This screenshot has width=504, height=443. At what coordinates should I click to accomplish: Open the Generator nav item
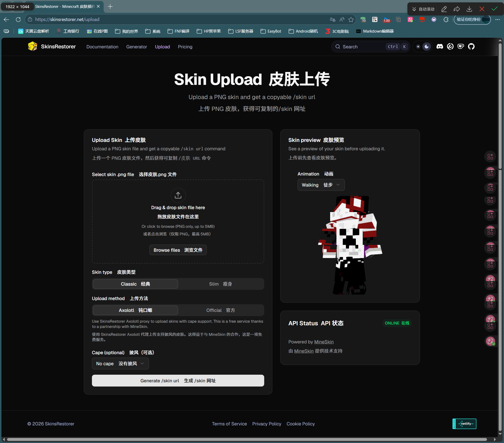[137, 47]
